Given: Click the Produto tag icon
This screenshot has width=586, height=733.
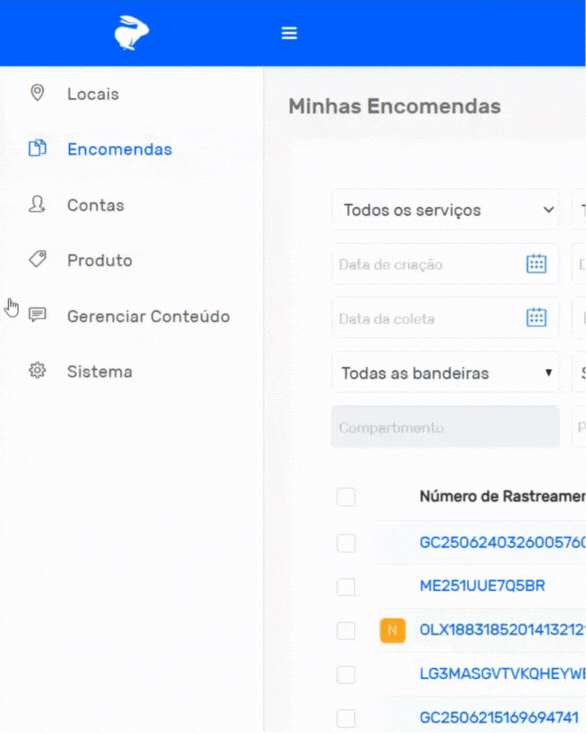Looking at the screenshot, I should [37, 259].
